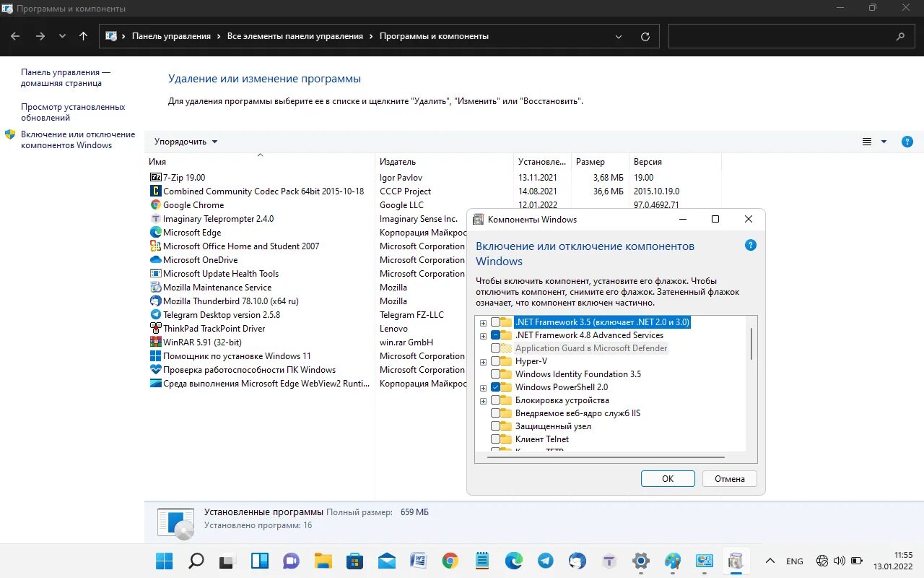The width and height of the screenshot is (924, 578).
Task: Refresh the address bar location
Action: pyautogui.click(x=645, y=36)
